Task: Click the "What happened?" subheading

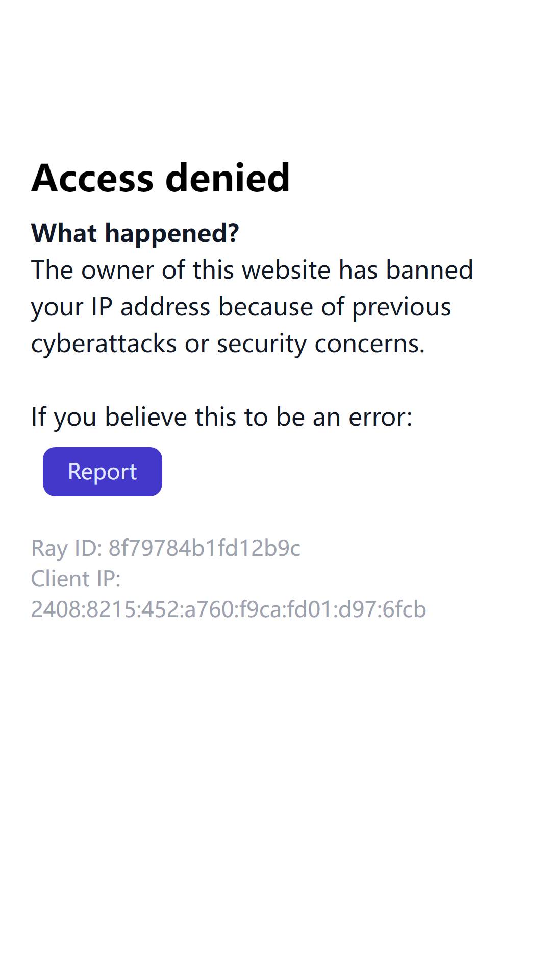Action: coord(135,233)
